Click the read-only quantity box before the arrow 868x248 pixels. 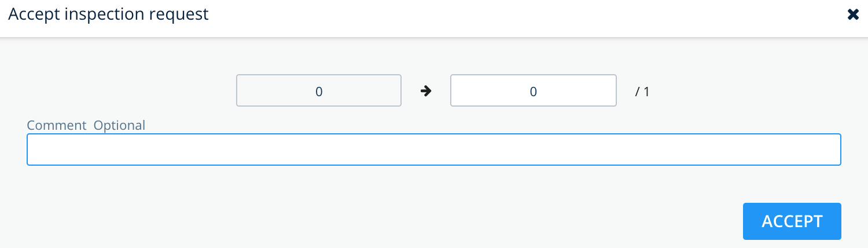click(319, 90)
